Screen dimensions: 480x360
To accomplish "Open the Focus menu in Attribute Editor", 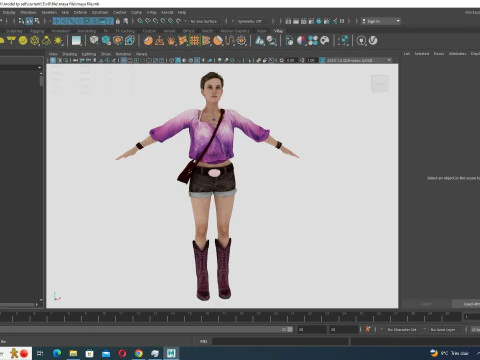I will click(439, 54).
